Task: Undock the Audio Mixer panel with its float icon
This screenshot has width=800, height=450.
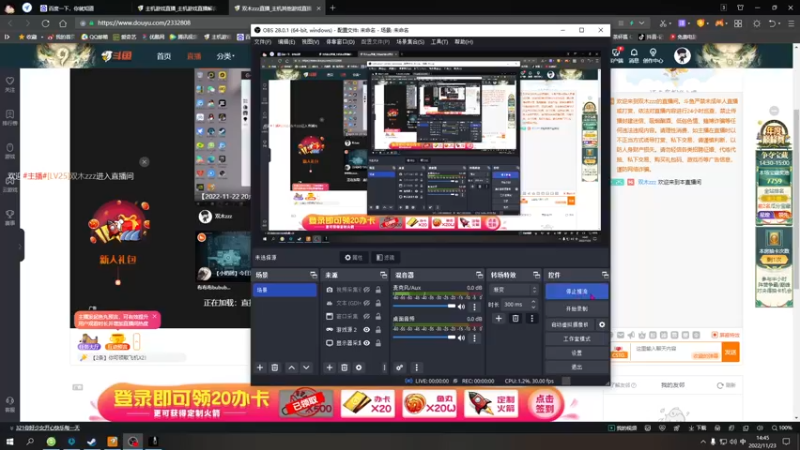Action: coord(479,275)
